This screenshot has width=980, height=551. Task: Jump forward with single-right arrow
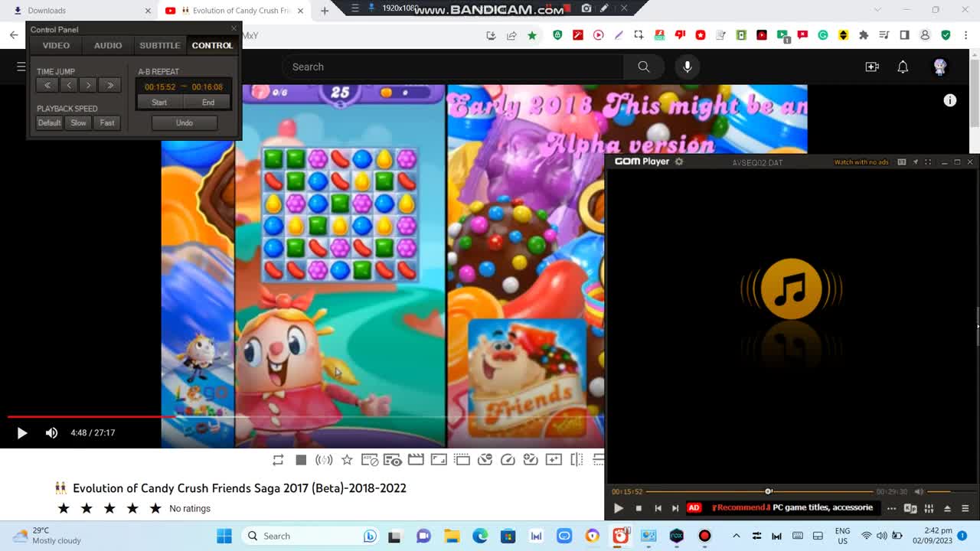89,86
